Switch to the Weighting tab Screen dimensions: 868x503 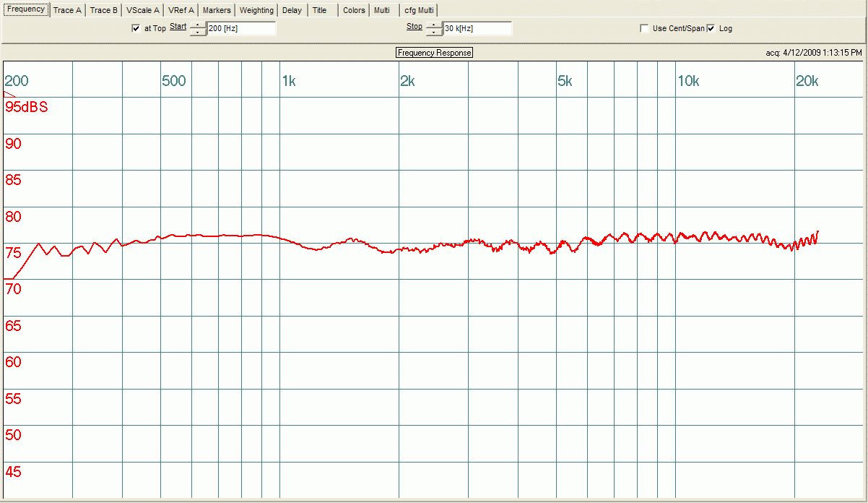click(256, 10)
